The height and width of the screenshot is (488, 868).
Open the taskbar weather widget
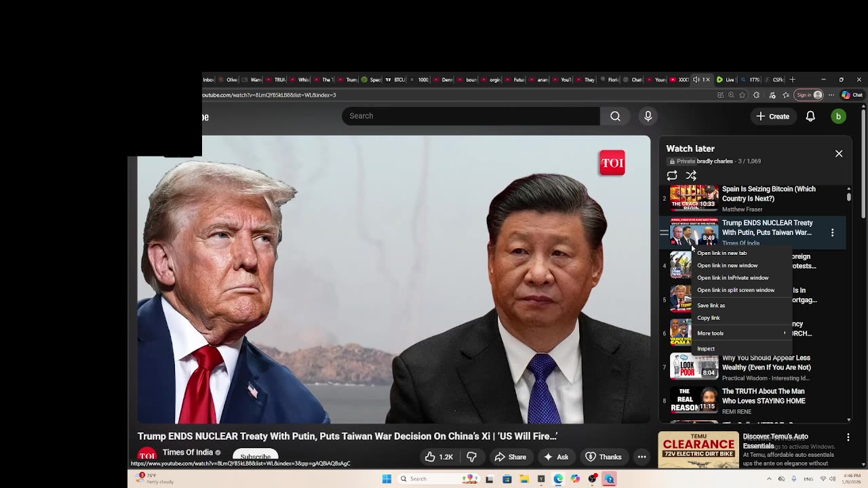pos(155,479)
